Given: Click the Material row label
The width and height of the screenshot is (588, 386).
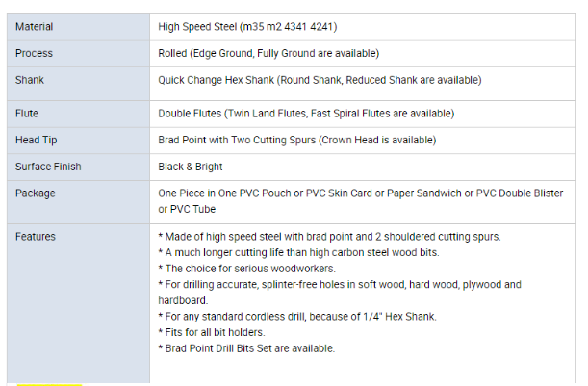Looking at the screenshot, I should point(35,27).
